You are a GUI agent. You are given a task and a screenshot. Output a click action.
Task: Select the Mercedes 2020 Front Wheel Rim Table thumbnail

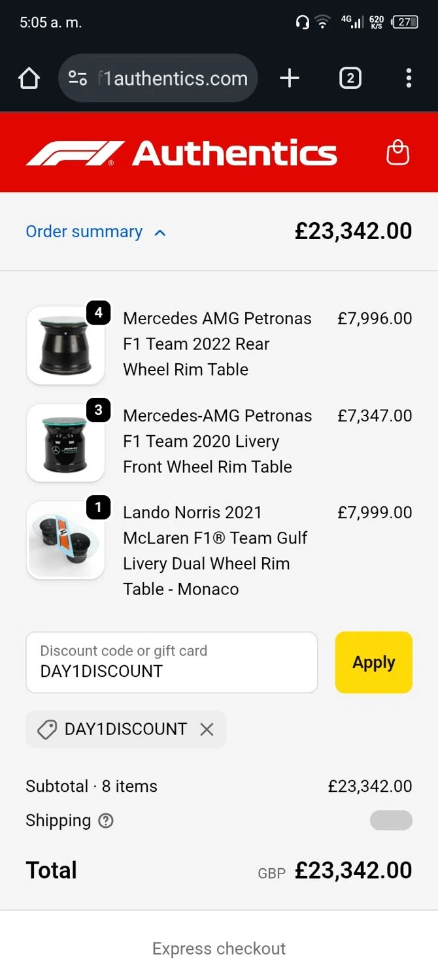65,442
